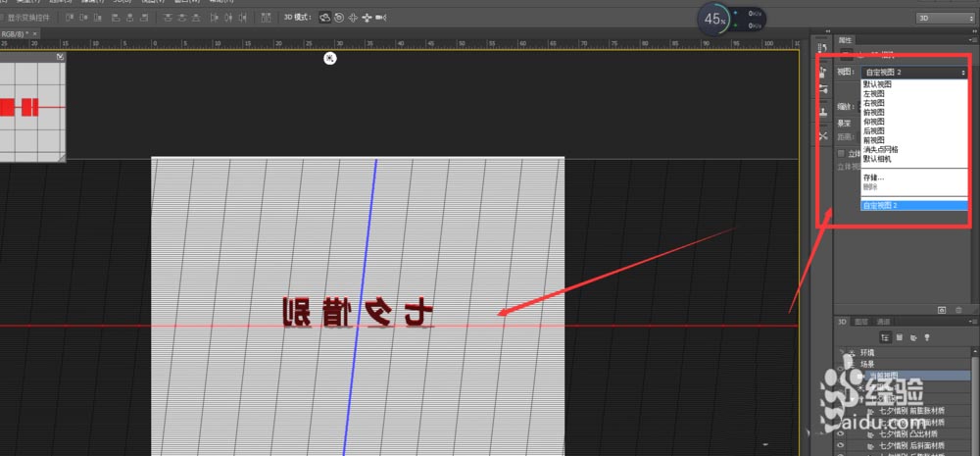Toggle visibility of 七夕惜别 凸出材质
Image resolution: width=980 pixels, height=456 pixels.
(841, 433)
